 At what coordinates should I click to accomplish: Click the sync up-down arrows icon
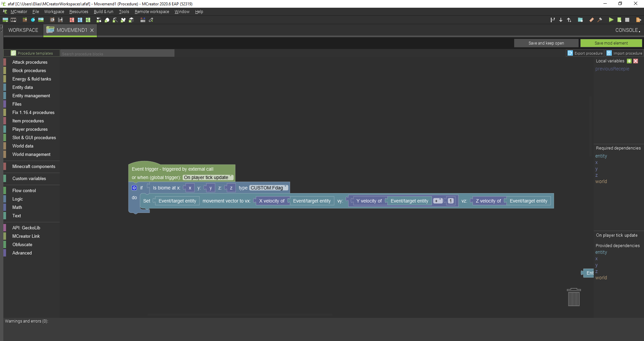569,20
